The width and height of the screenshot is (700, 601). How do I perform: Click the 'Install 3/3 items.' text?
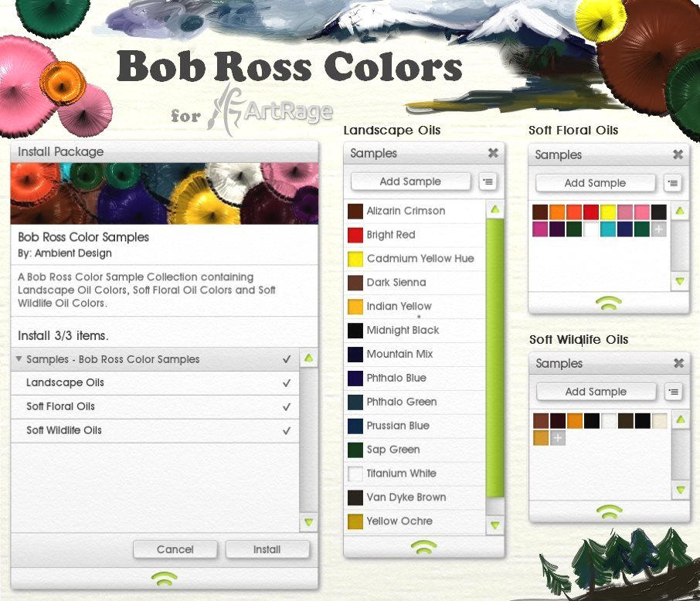(63, 336)
